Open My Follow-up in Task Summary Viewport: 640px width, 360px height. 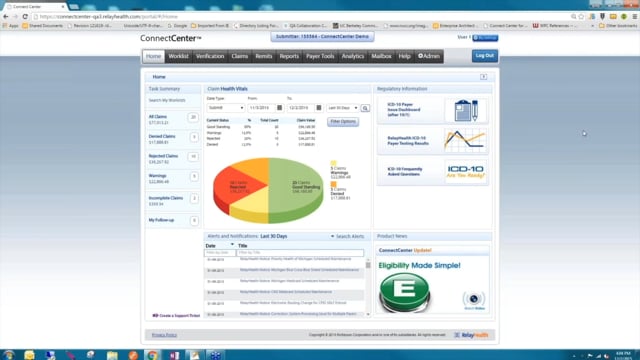(x=161, y=220)
